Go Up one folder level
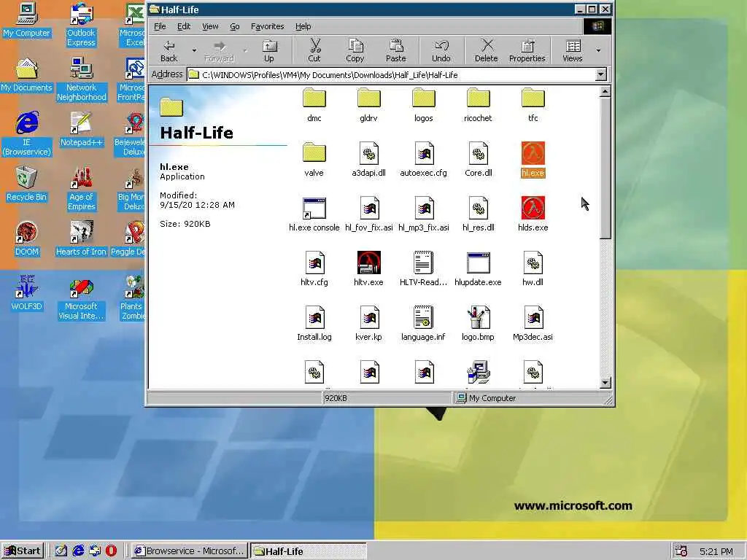 coord(269,50)
